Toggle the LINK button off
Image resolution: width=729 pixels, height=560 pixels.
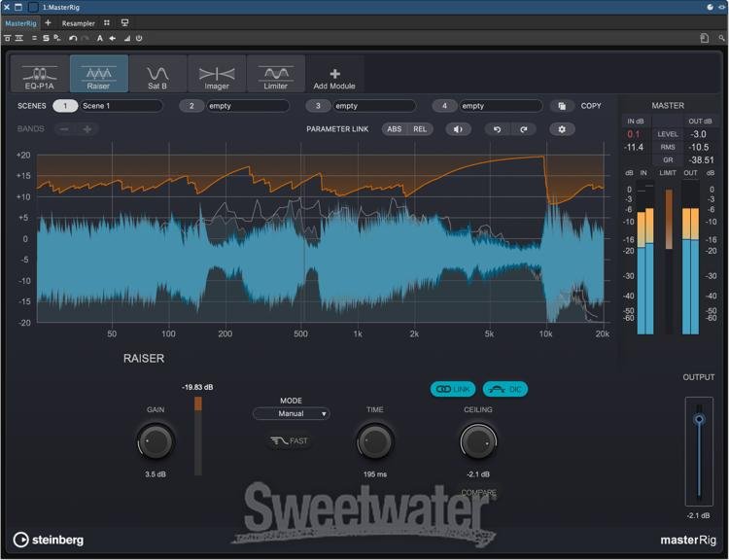tap(453, 389)
